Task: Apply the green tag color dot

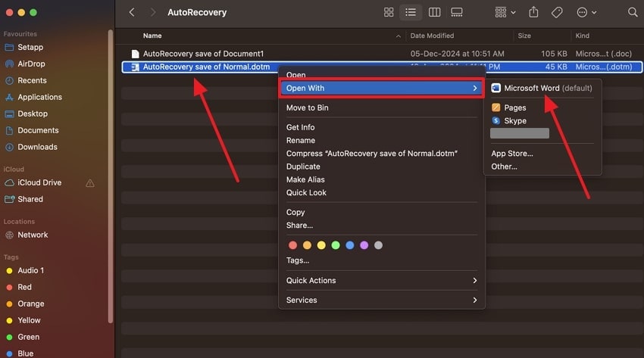Action: point(336,245)
